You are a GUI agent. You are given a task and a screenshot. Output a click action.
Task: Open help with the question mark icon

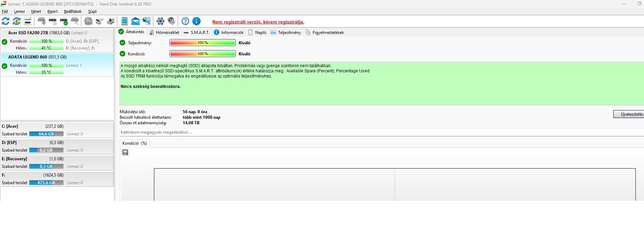[185, 21]
